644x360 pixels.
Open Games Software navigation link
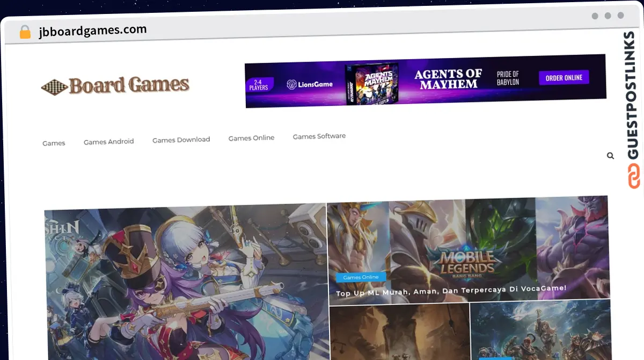click(319, 136)
